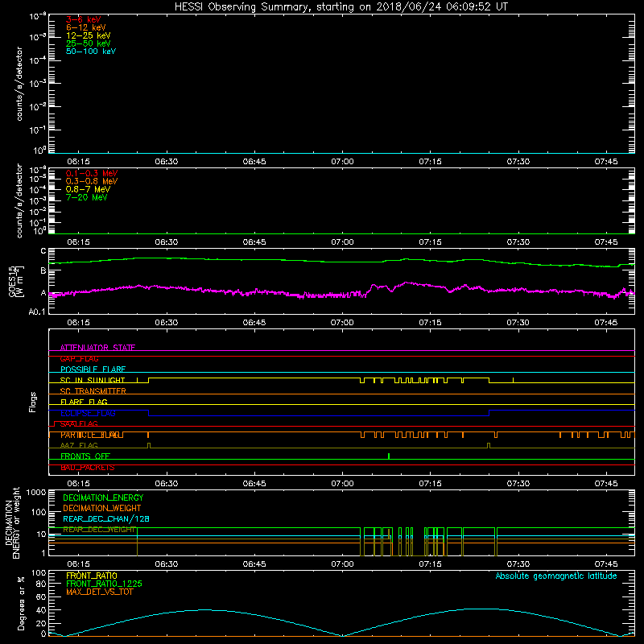Image resolution: width=644 pixels, height=644 pixels.
Task: Click the FRONTS_OFF flag label
Action: coord(85,456)
